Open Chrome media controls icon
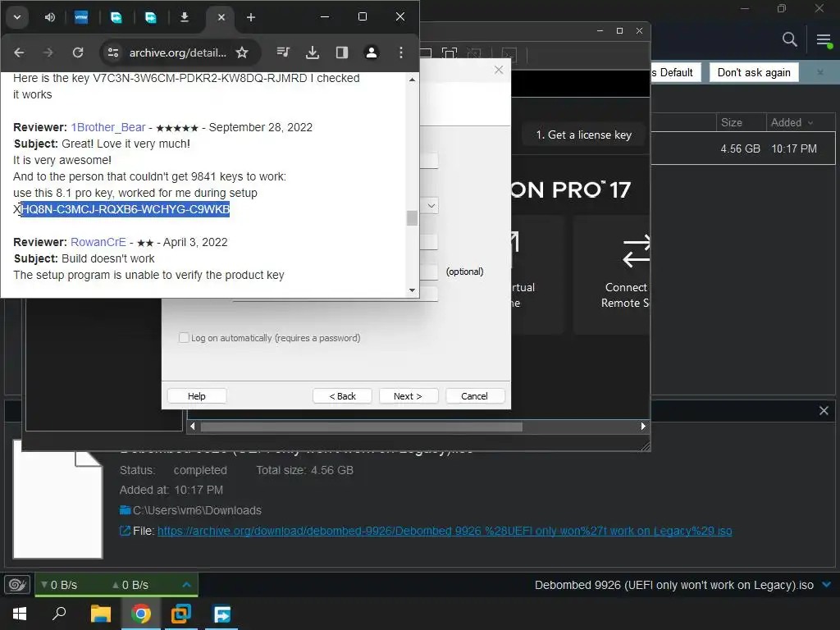840x630 pixels. pyautogui.click(x=283, y=52)
